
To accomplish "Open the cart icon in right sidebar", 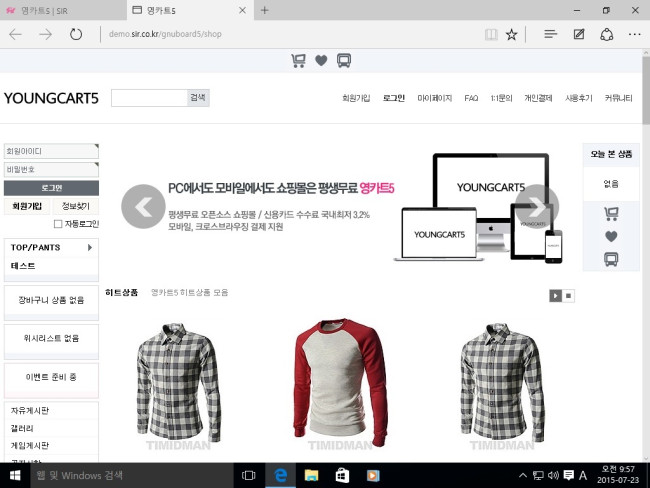I will pos(611,213).
